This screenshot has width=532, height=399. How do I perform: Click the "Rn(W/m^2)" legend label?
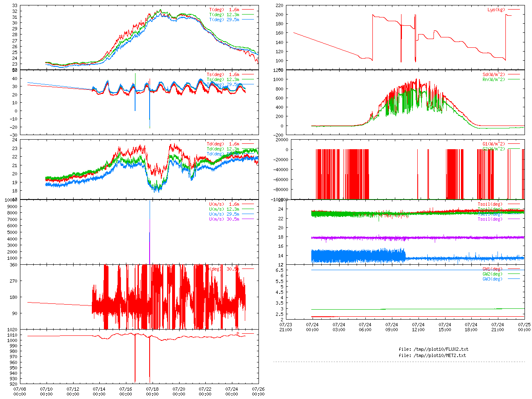[494, 80]
